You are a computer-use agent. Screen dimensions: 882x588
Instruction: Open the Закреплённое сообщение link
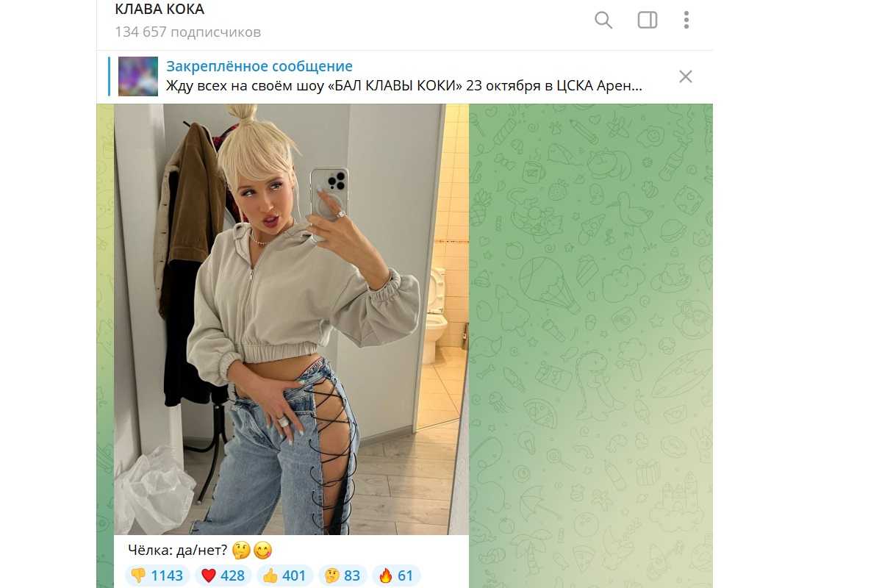[259, 67]
